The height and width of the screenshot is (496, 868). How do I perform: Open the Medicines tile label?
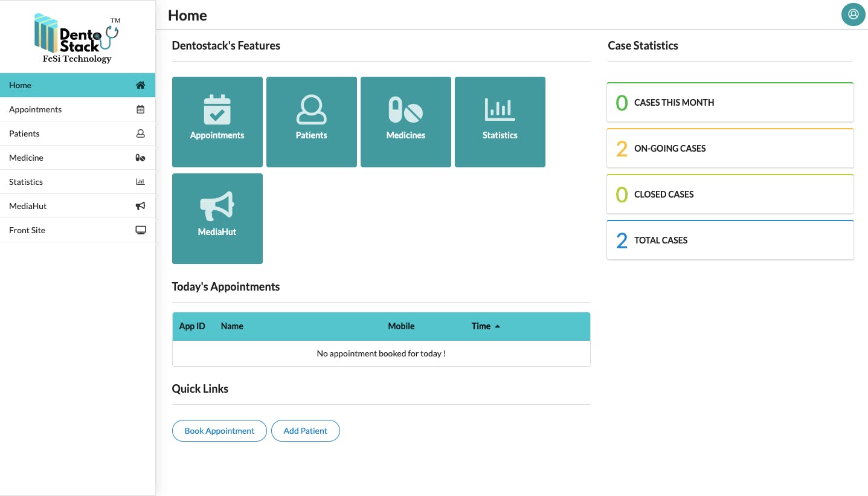click(x=406, y=135)
